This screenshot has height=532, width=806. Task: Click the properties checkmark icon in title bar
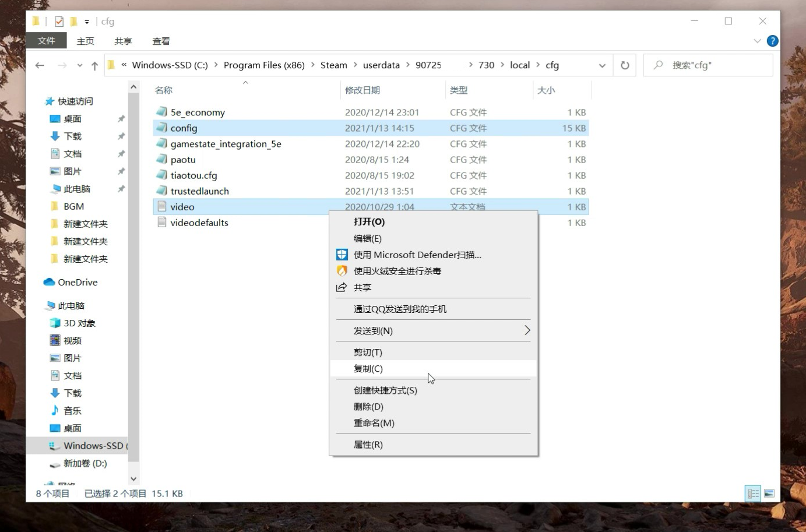[59, 22]
